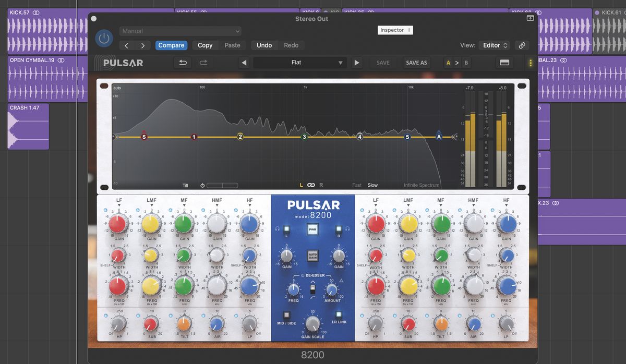
Task: Click the Compare button
Action: coord(171,45)
